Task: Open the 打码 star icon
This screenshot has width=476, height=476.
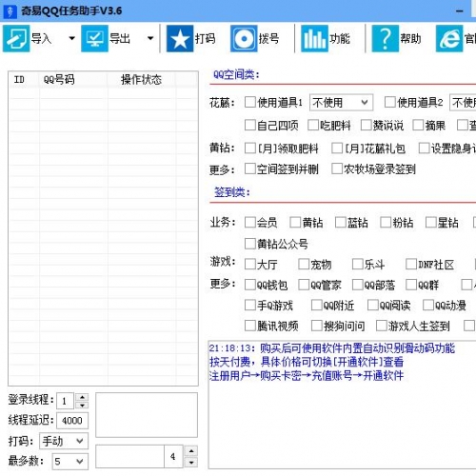Action: click(180, 39)
